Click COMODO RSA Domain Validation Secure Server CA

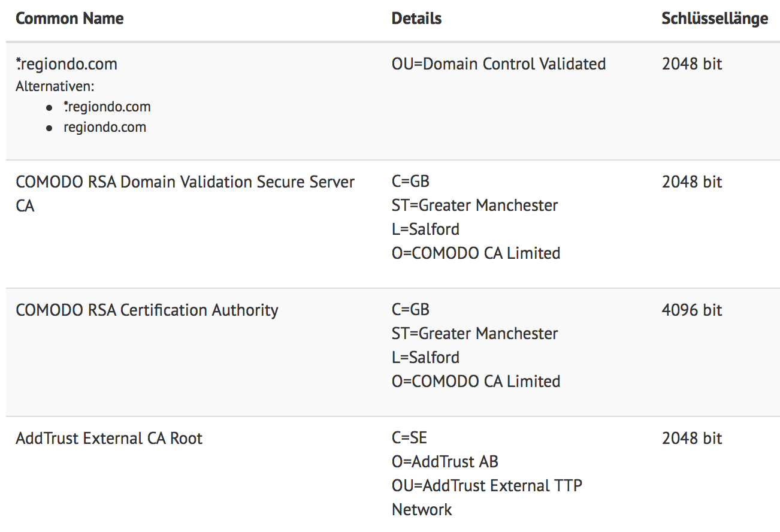(x=185, y=182)
